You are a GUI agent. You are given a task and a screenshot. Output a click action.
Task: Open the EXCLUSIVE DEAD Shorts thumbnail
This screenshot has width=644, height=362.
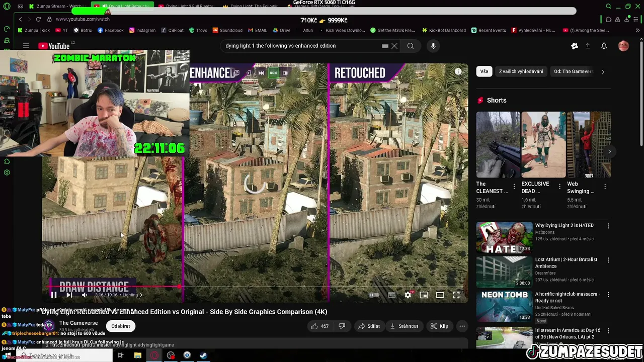coord(543,145)
